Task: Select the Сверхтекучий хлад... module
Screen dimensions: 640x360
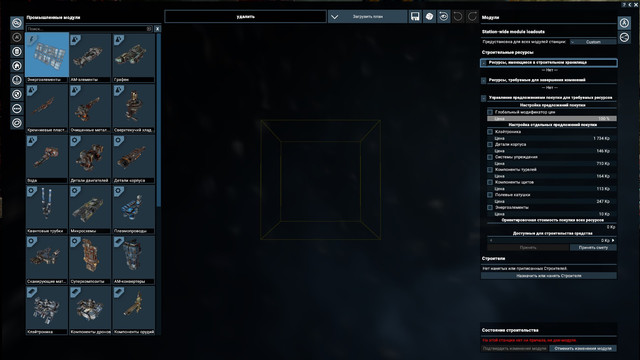Action: tap(133, 108)
